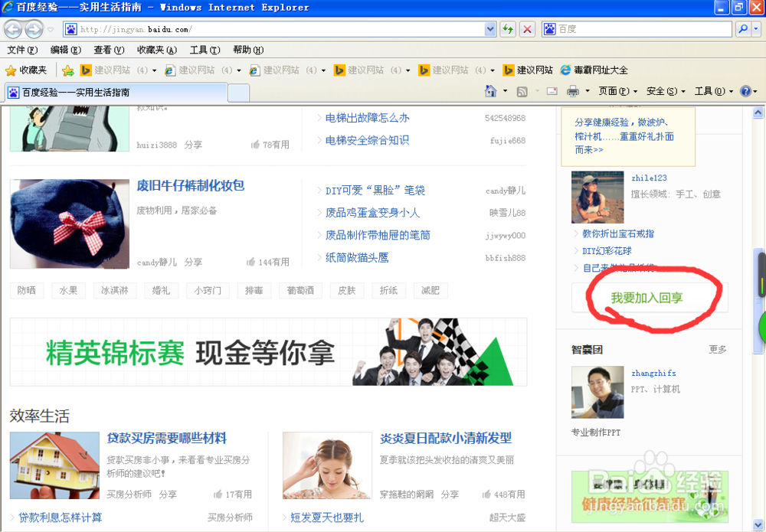Click the red Stop loading icon
The width and height of the screenshot is (766, 532).
point(527,29)
